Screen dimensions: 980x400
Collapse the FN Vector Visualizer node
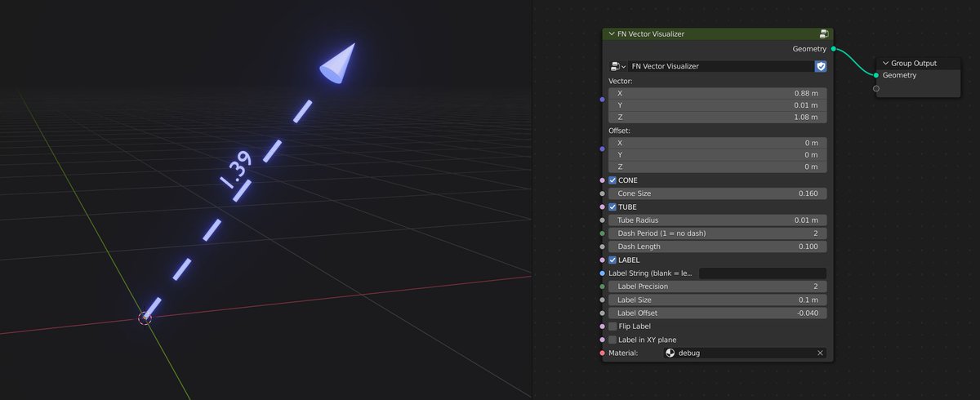(x=611, y=34)
